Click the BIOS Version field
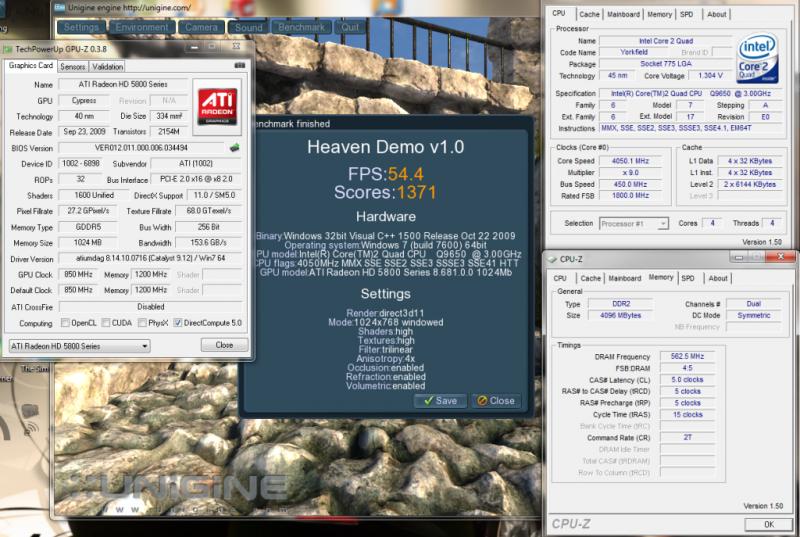The image size is (800, 537). click(x=141, y=148)
